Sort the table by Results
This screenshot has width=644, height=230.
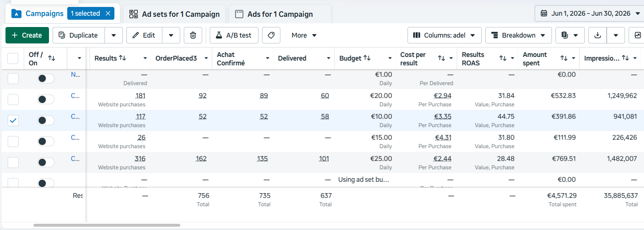(x=122, y=58)
